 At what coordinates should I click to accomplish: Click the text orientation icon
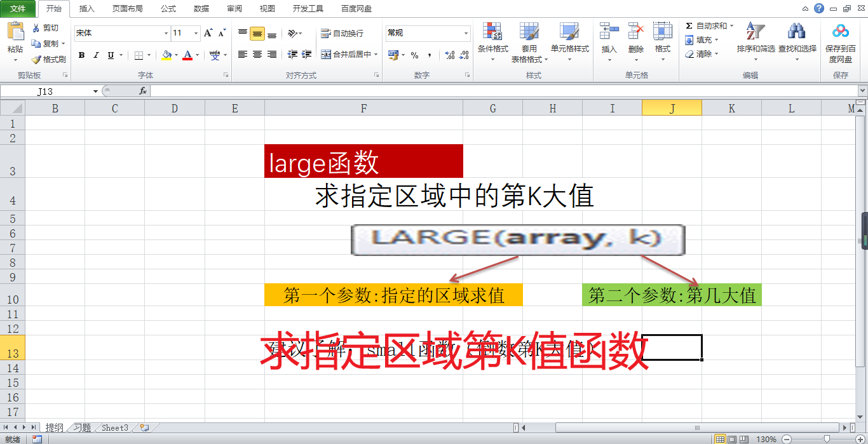click(x=292, y=34)
